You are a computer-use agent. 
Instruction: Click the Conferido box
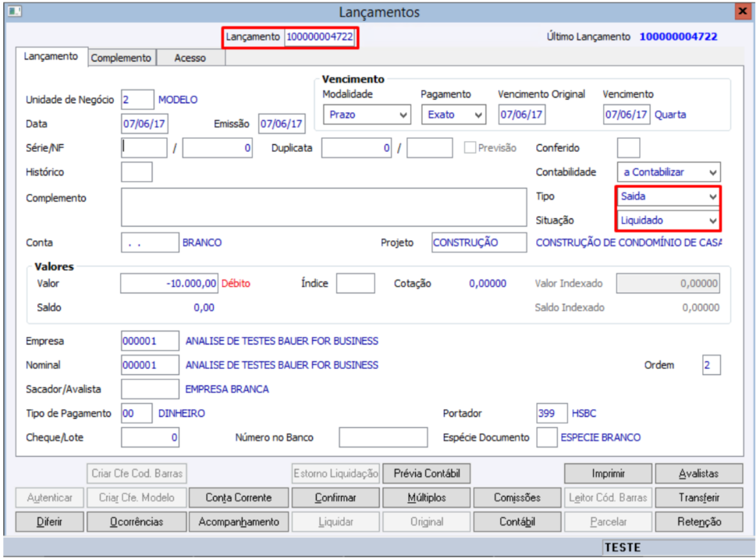click(x=628, y=147)
